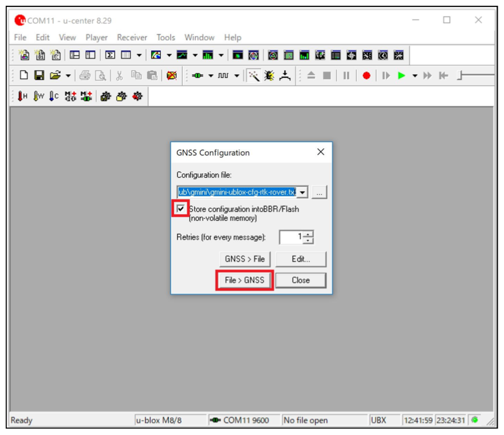This screenshot has width=504, height=435.
Task: Click the Hotstart red thermometer icon
Action: [x=22, y=96]
